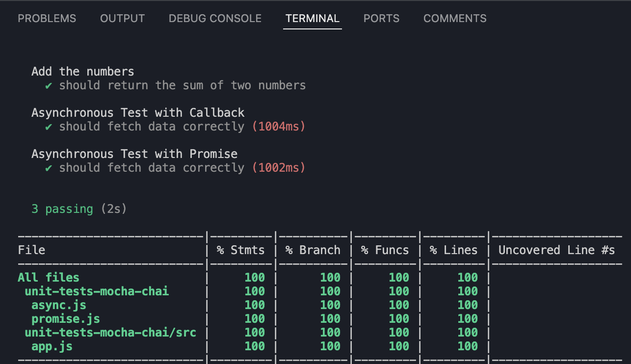Click the 'Add the numbers' suite heading
Image resolution: width=631 pixels, height=364 pixels.
83,72
